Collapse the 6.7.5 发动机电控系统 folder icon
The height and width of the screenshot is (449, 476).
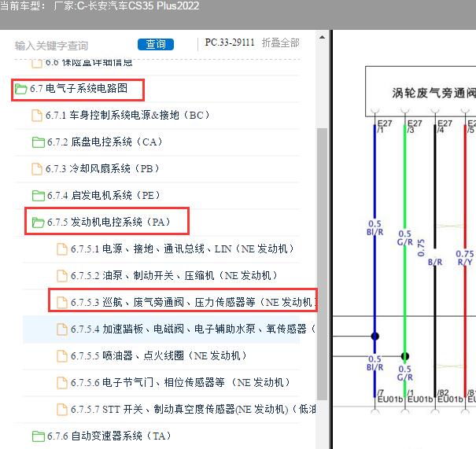[x=39, y=223]
